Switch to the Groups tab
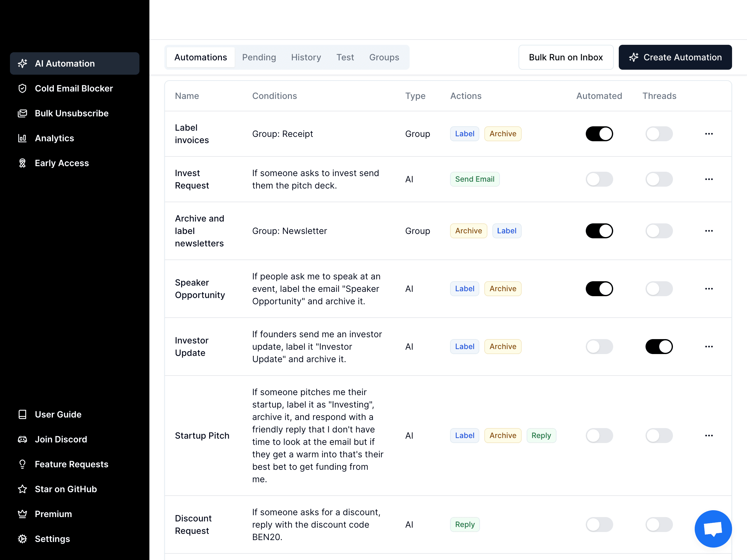Image resolution: width=747 pixels, height=560 pixels. click(x=384, y=57)
